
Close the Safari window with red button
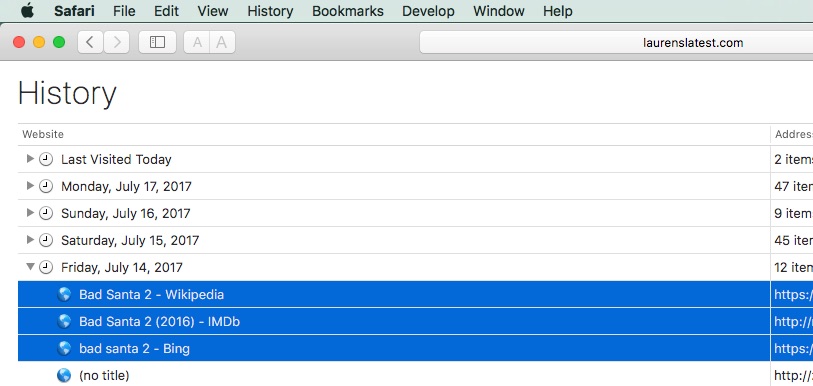[19, 42]
